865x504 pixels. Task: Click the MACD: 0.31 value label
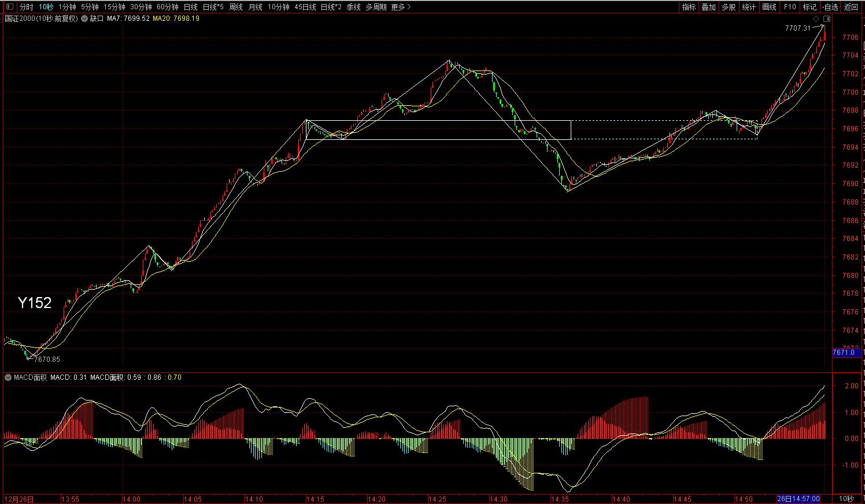(x=68, y=377)
